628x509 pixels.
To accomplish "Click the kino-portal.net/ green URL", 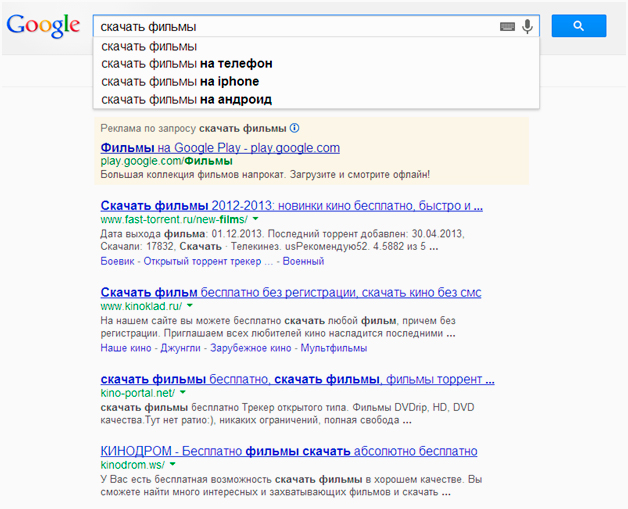I will [x=137, y=393].
